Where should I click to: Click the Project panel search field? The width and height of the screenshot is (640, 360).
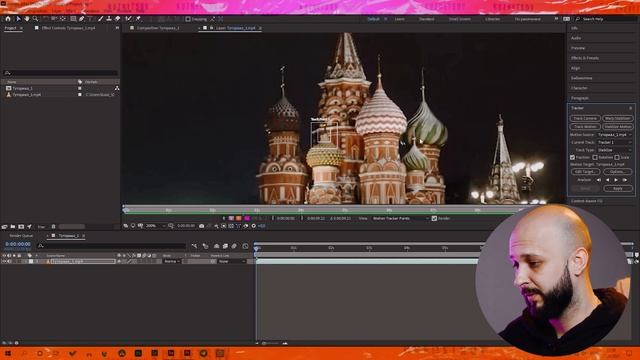click(x=60, y=73)
